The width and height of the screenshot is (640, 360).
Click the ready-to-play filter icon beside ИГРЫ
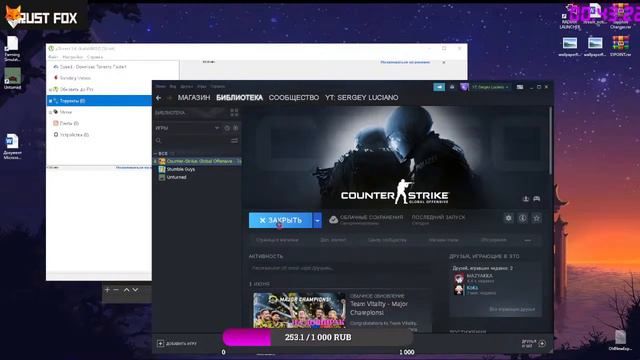[236, 128]
